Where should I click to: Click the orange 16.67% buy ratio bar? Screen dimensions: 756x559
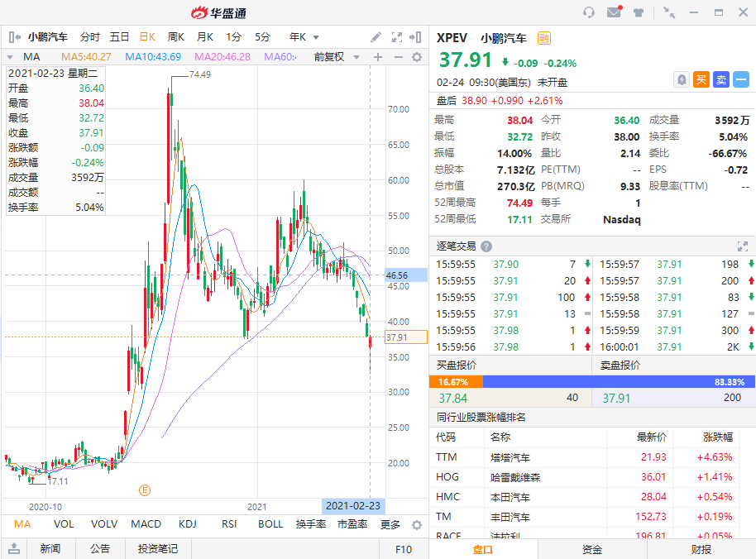point(456,382)
